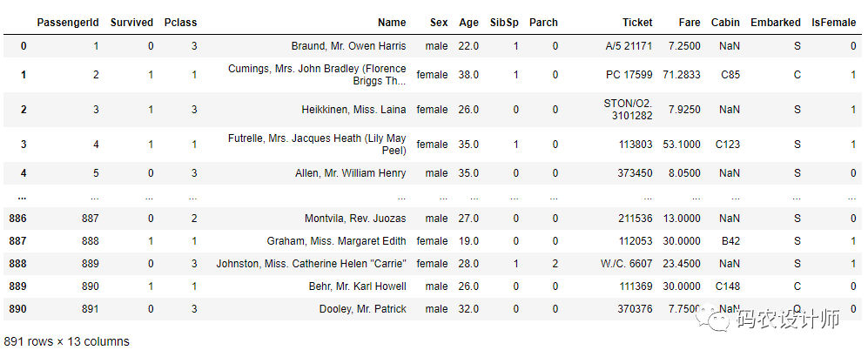Select the Name column header
The width and height of the screenshot is (868, 357).
[392, 23]
